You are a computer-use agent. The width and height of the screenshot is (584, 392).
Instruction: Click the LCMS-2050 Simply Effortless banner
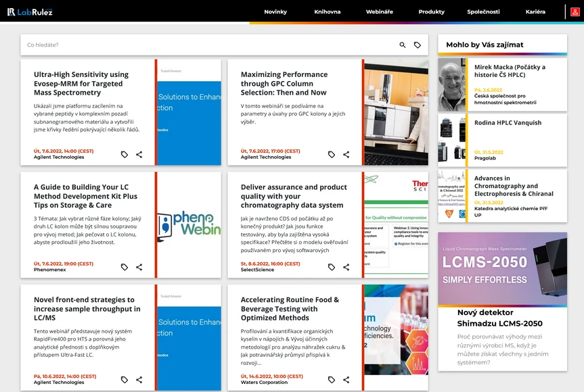502,269
